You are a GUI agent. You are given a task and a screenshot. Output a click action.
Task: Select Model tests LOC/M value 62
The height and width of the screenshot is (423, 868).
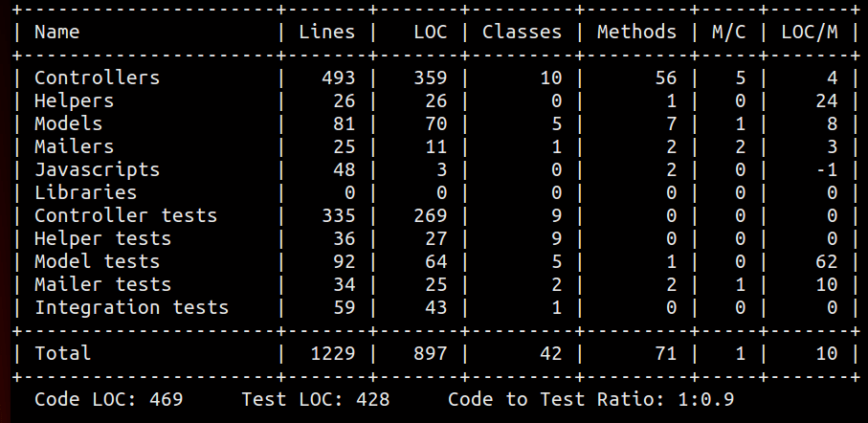[x=827, y=261]
